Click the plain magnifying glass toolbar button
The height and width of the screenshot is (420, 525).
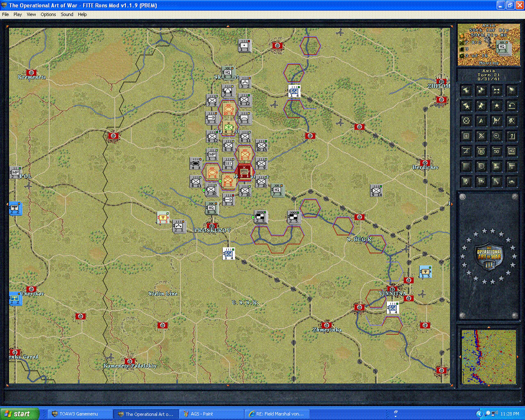click(481, 167)
